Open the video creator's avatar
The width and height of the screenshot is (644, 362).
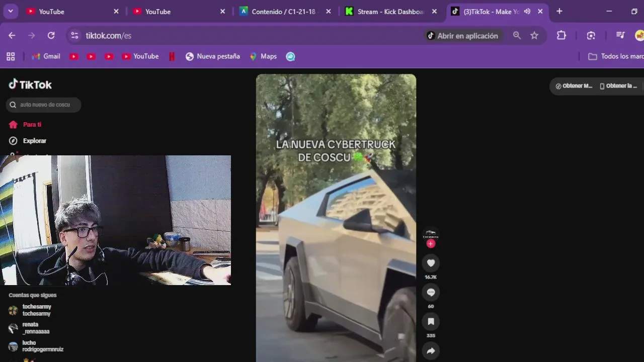(431, 233)
